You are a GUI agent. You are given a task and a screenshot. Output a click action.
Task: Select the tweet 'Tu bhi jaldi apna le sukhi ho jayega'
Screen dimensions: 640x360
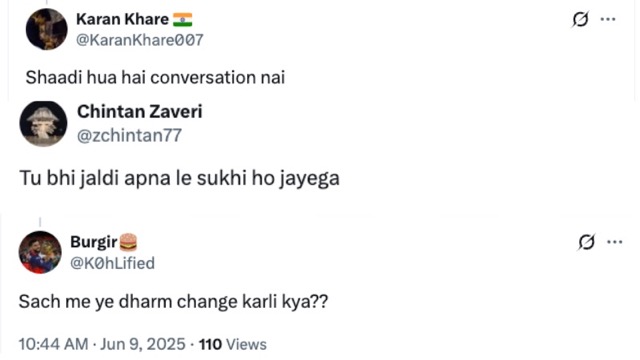[180, 178]
